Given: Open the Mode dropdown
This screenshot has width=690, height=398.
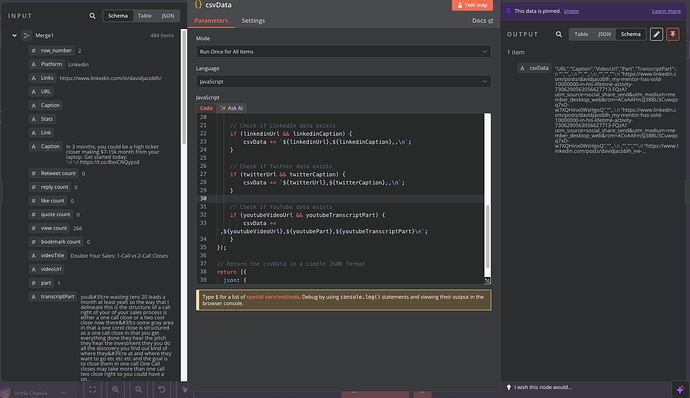Looking at the screenshot, I should tap(343, 52).
